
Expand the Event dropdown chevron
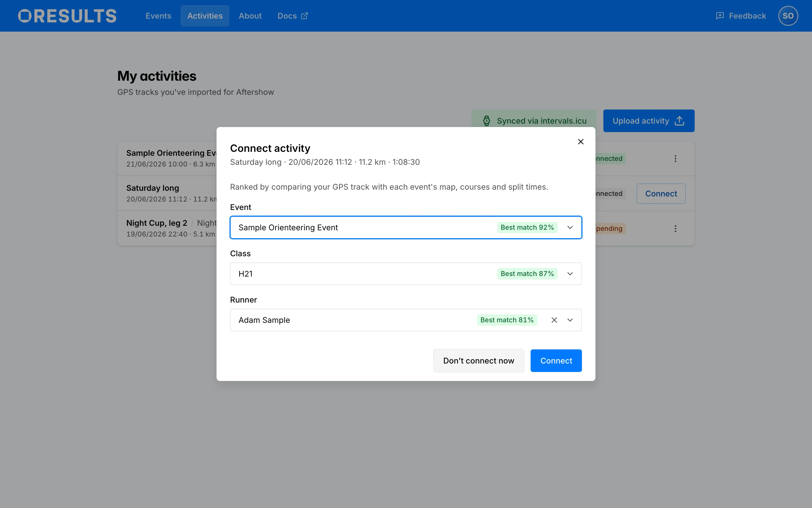click(x=570, y=227)
